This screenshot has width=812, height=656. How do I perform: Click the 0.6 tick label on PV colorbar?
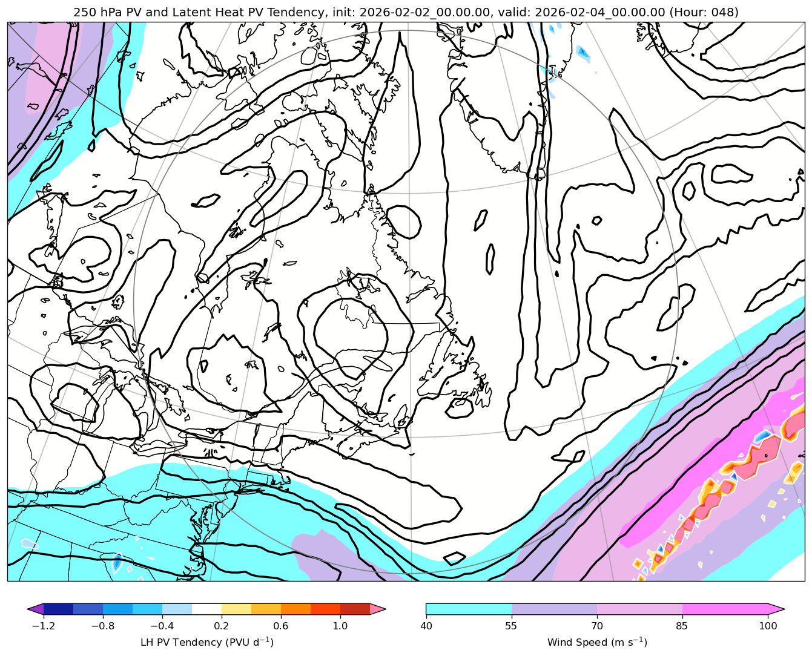click(281, 626)
